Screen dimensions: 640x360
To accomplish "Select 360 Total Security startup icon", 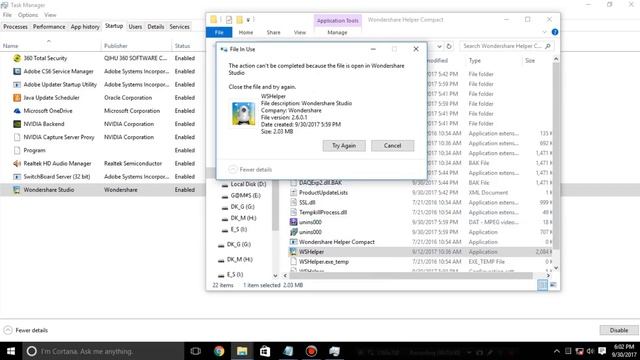I will pos(17,58).
